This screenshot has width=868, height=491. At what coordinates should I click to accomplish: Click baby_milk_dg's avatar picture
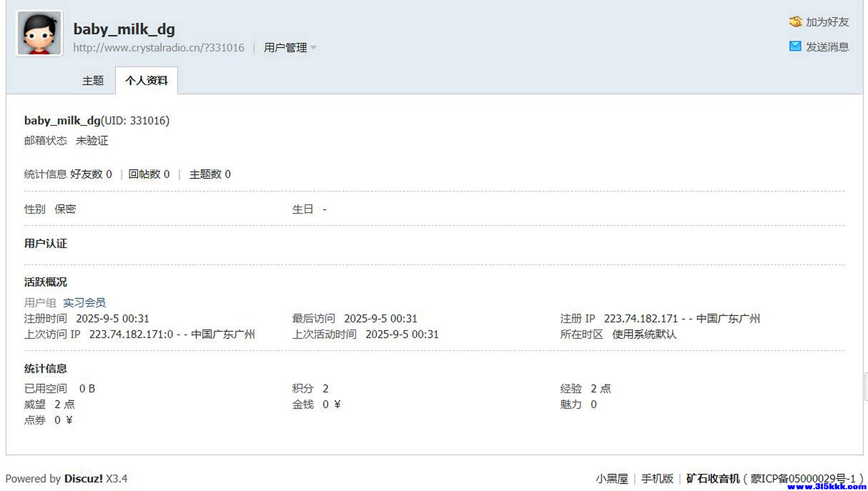click(39, 33)
